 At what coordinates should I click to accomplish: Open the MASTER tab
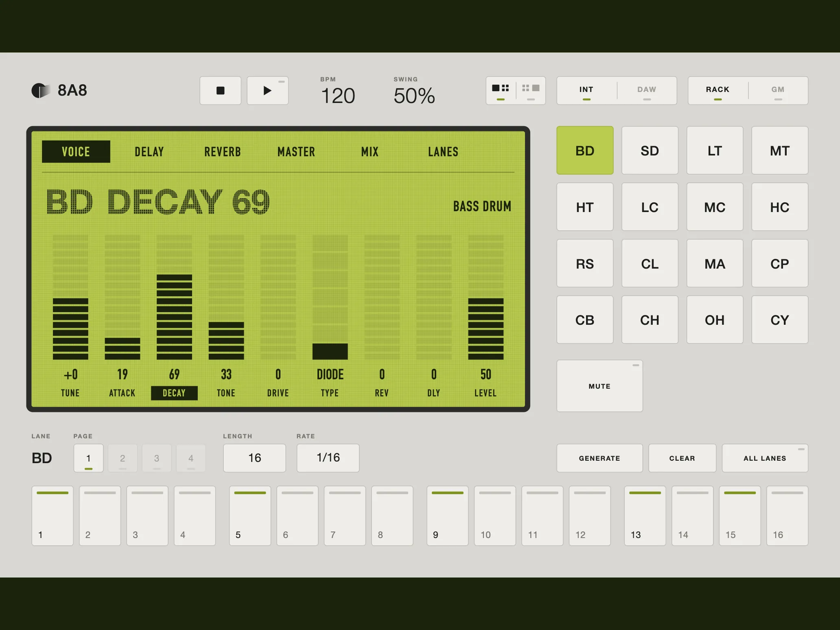(x=296, y=151)
